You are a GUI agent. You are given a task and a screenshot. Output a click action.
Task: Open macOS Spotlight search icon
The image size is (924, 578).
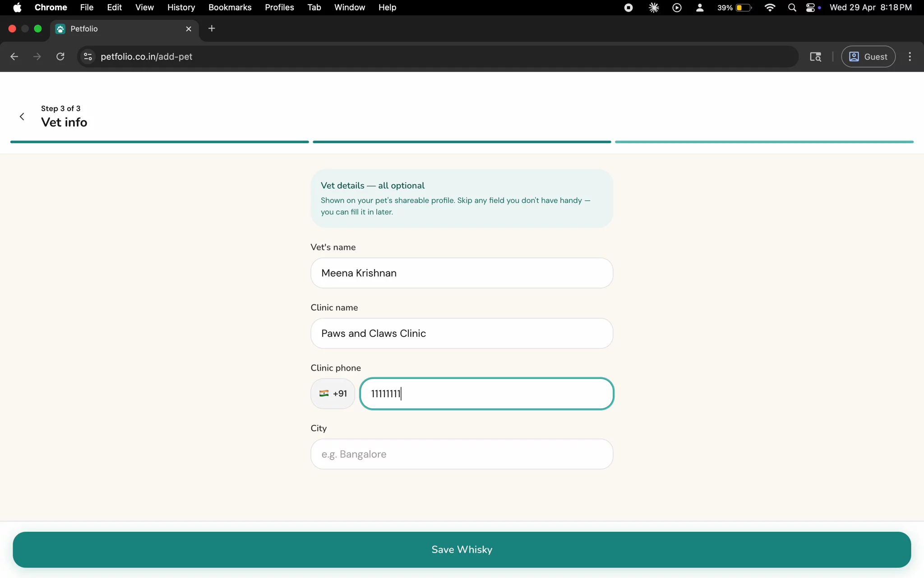(x=792, y=8)
